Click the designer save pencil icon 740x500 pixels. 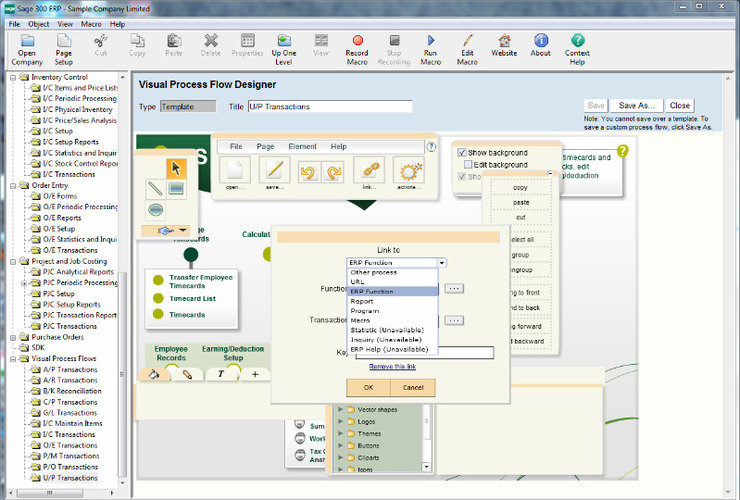(x=275, y=171)
